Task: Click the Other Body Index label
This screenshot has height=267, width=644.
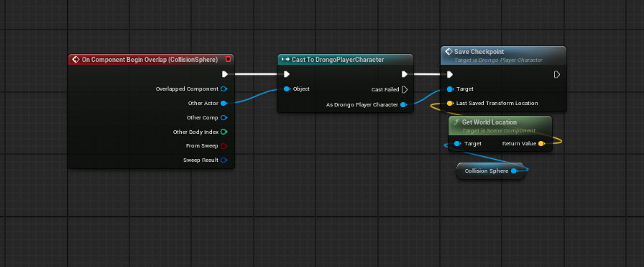Action: point(195,132)
